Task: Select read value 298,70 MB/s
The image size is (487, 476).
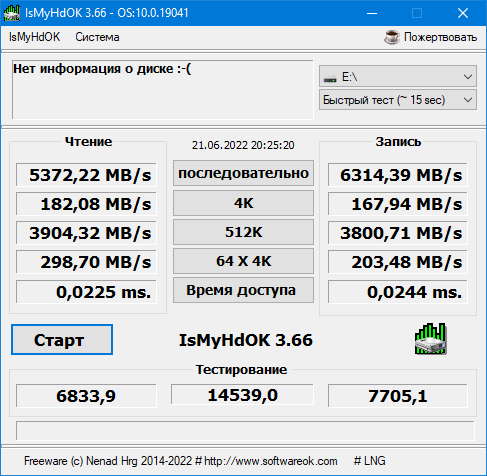Action: tap(86, 262)
